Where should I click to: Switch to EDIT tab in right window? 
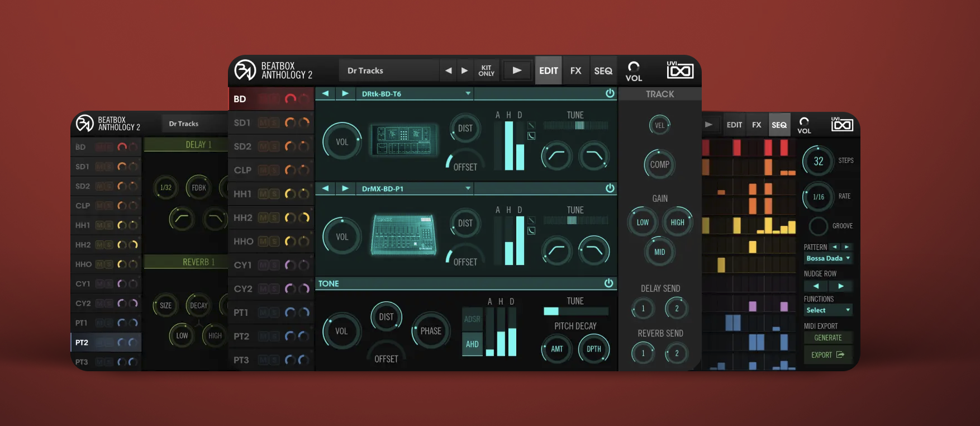click(x=734, y=125)
